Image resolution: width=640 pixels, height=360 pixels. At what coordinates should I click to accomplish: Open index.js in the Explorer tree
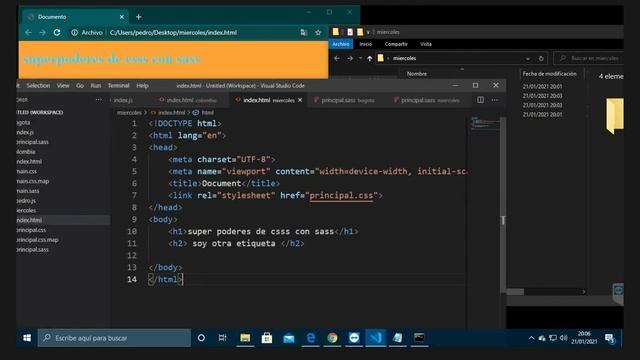click(25, 132)
